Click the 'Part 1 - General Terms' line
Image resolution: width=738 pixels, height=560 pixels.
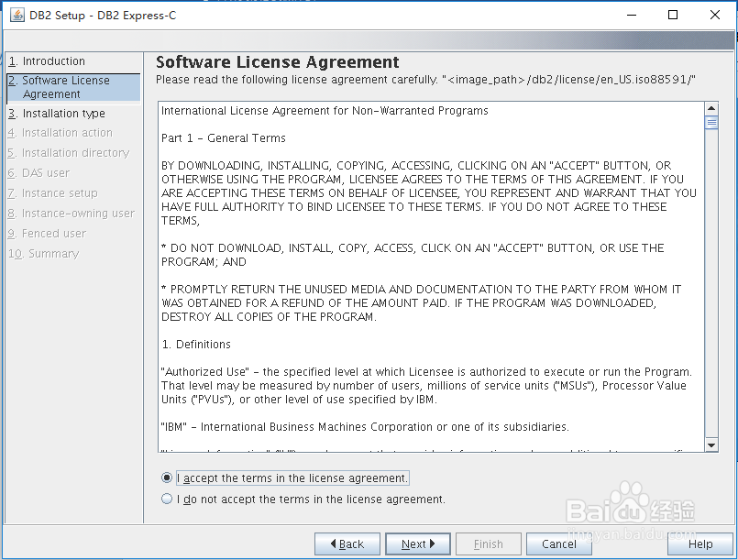pyautogui.click(x=224, y=137)
